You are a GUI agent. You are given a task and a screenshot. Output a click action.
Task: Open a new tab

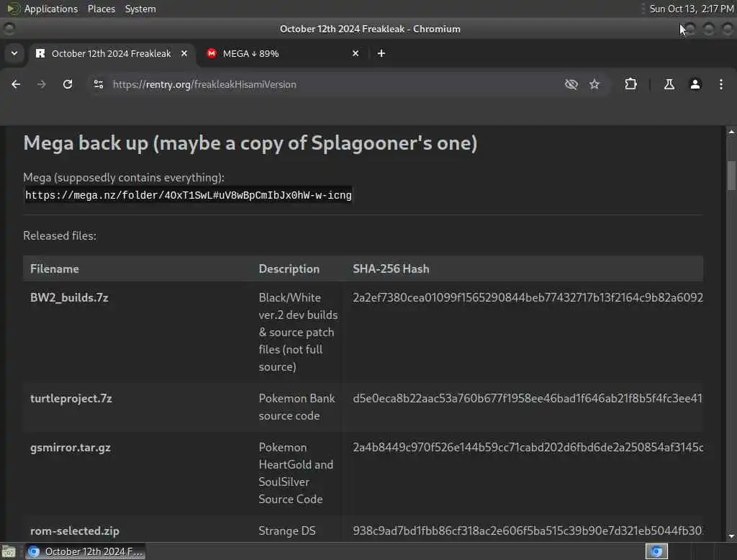pyautogui.click(x=381, y=53)
